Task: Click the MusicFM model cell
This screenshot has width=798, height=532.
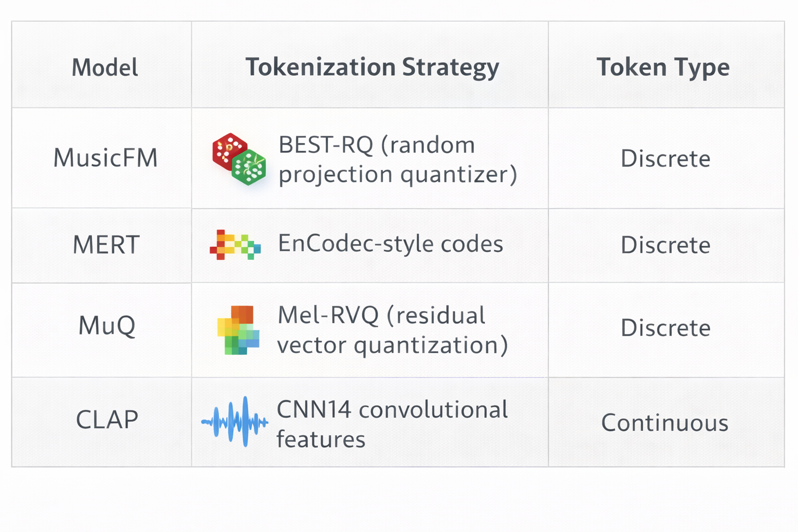Action: coord(105,158)
